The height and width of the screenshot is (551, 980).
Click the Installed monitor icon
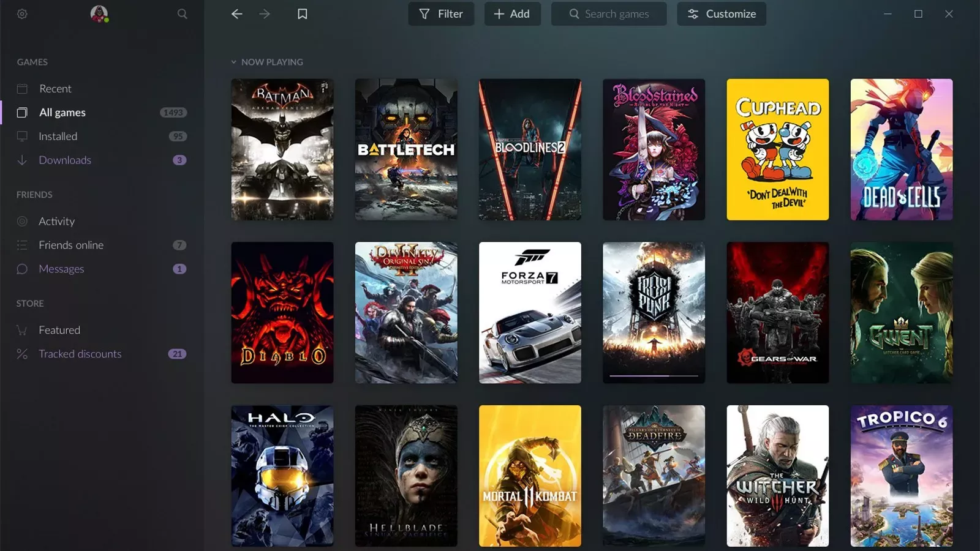[x=22, y=137]
